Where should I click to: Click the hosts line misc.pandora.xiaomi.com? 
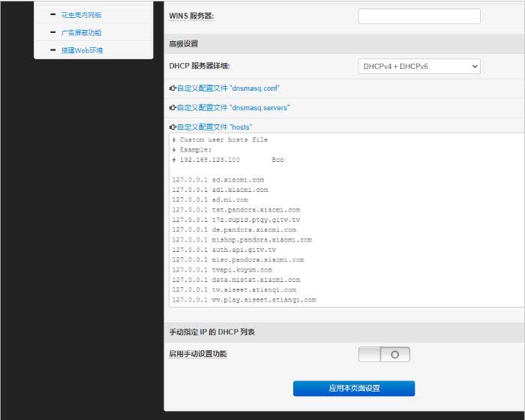[238, 260]
